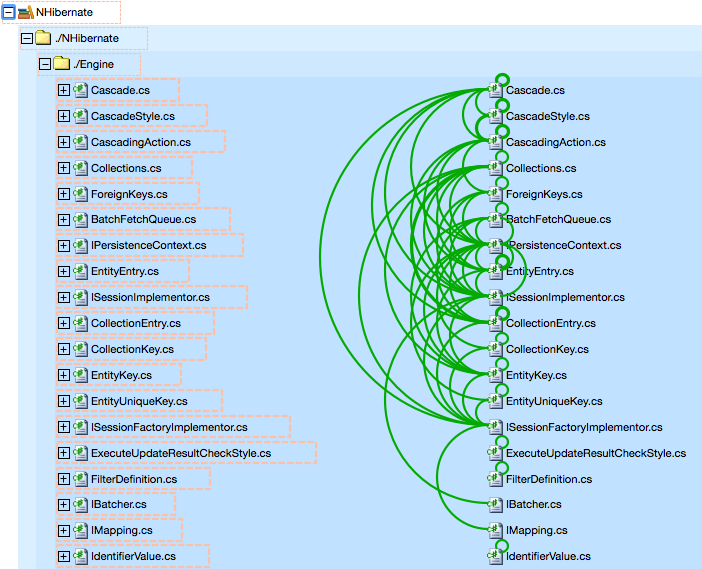
Task: Click CascadingAction.cs file icon in left tree
Action: (80, 142)
